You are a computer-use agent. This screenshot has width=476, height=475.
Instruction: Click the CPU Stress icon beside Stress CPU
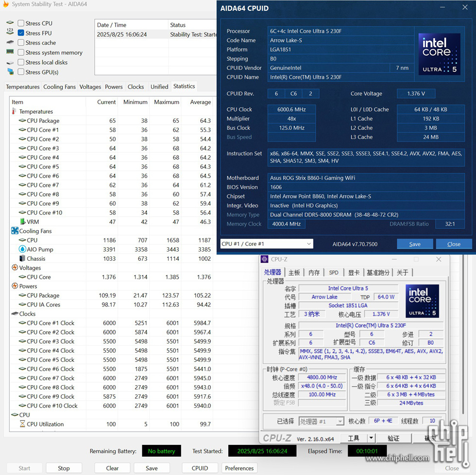click(x=10, y=22)
